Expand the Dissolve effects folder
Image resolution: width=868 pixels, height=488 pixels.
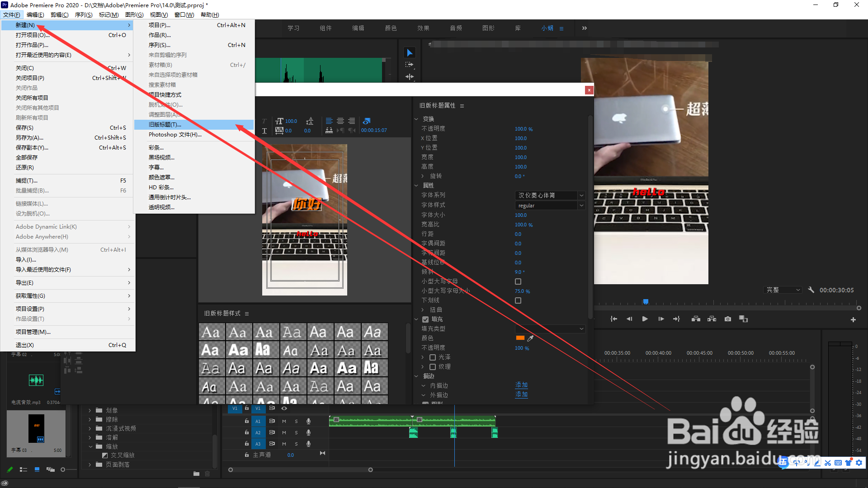pyautogui.click(x=90, y=437)
